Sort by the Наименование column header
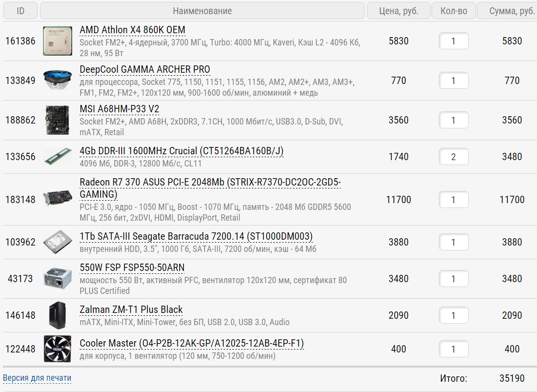 (x=202, y=11)
